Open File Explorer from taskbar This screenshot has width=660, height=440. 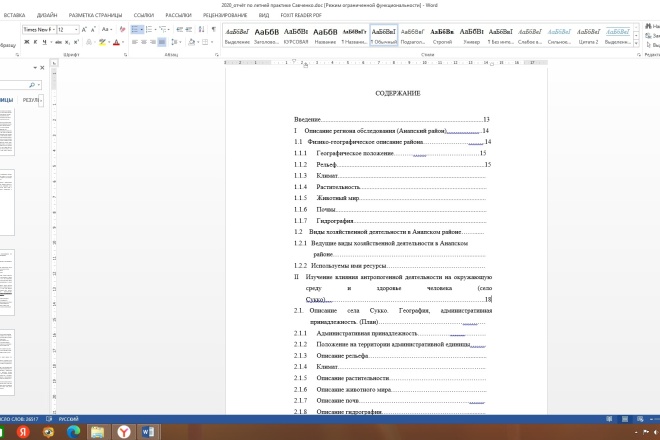(98, 432)
